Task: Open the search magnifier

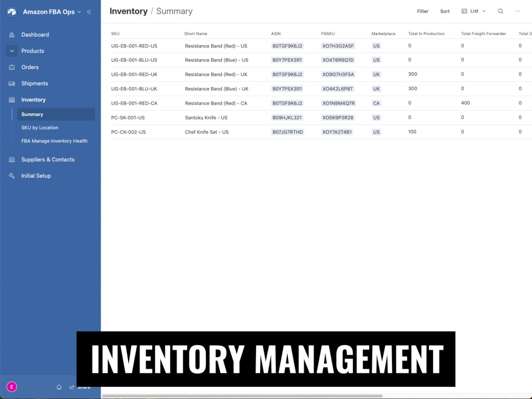Action: pyautogui.click(x=501, y=11)
